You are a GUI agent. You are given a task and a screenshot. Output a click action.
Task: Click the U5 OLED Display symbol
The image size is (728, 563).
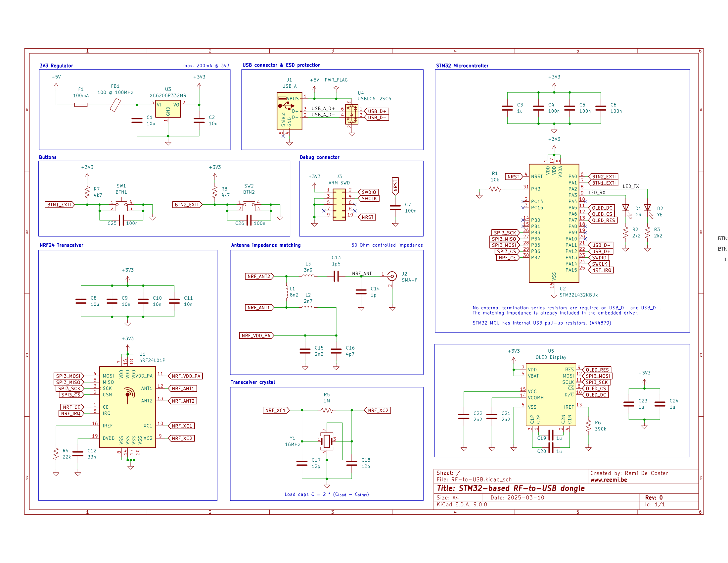point(551,394)
